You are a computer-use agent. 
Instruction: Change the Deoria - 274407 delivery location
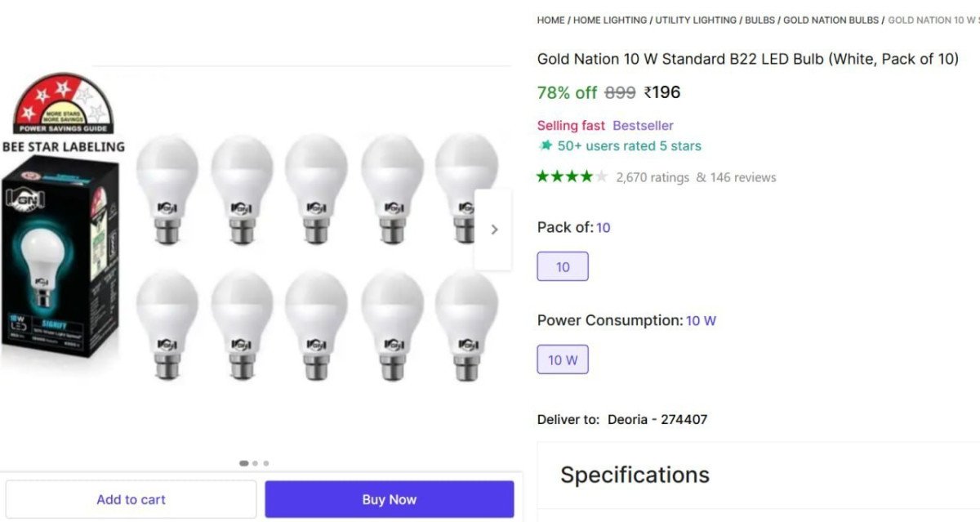coord(656,419)
